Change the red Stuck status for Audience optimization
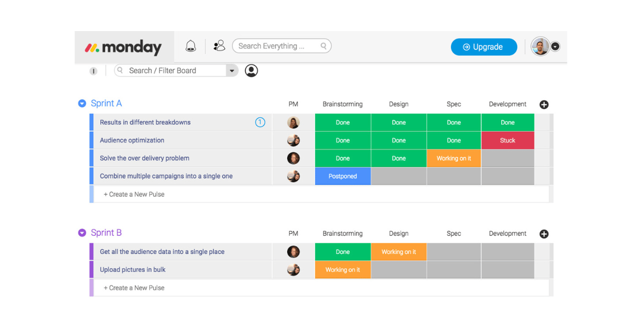 [x=508, y=140]
